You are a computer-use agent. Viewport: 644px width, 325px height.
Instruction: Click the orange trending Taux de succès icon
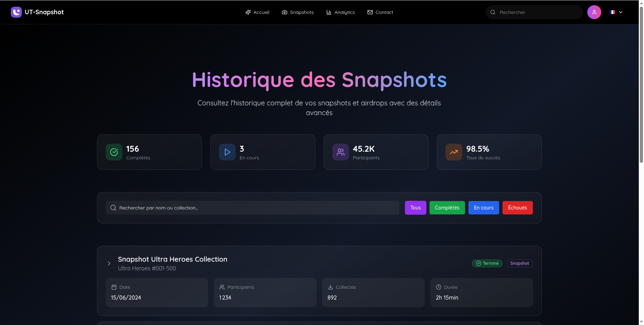454,152
